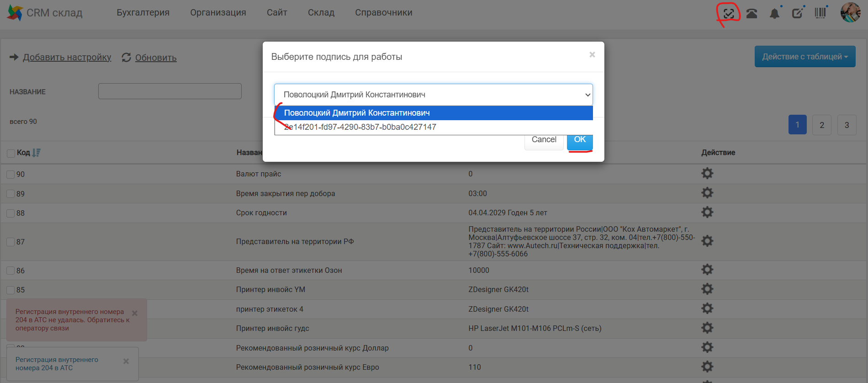
Task: Open the Бухгалтерия menu
Action: (x=143, y=13)
